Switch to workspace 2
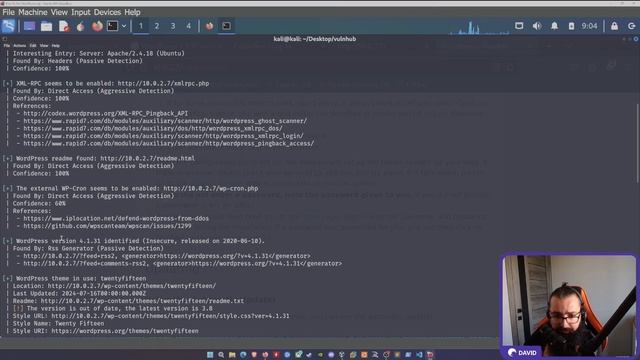 coord(157,26)
